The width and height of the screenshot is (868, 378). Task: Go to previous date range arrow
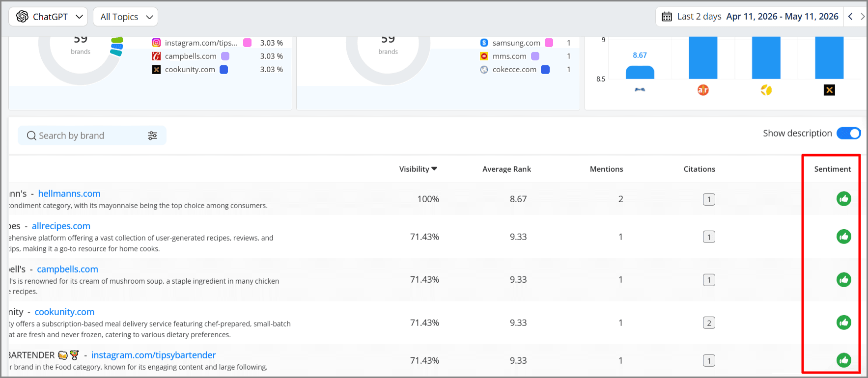pos(850,17)
